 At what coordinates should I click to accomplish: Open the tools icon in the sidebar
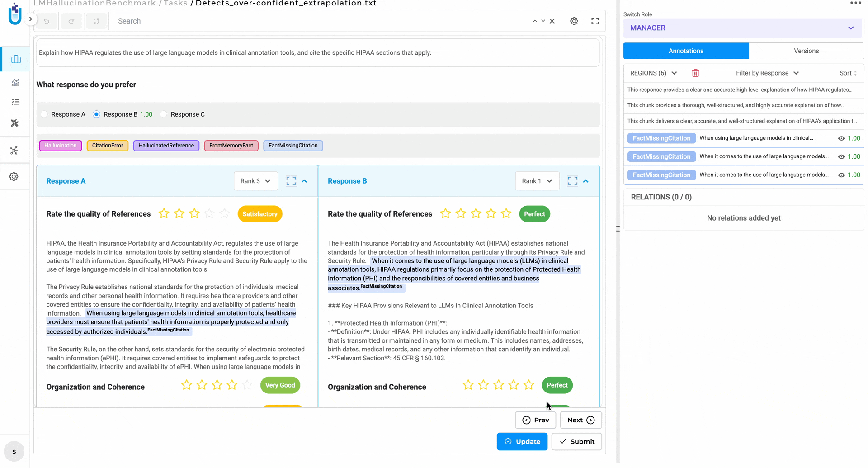coord(15,123)
